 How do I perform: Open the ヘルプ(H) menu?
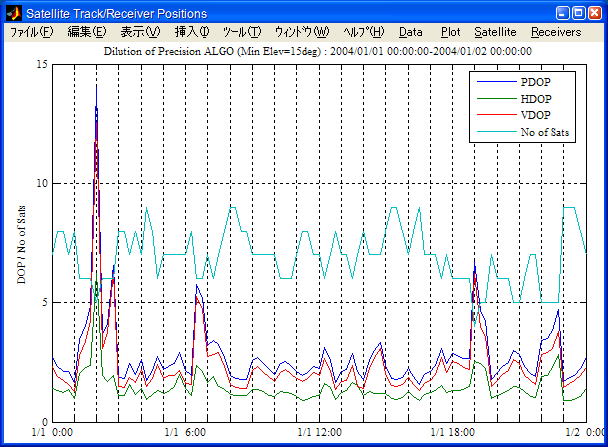pos(363,32)
